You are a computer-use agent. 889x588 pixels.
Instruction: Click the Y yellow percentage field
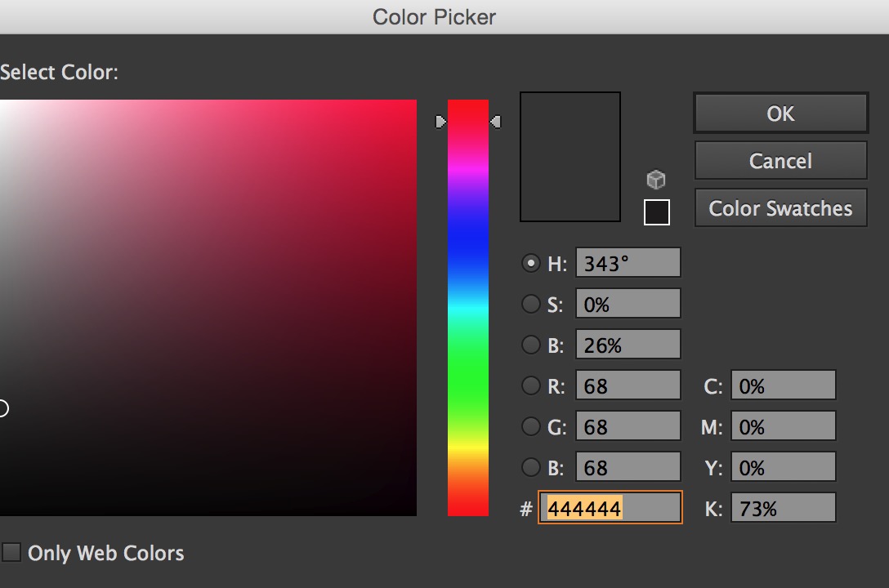pyautogui.click(x=784, y=467)
